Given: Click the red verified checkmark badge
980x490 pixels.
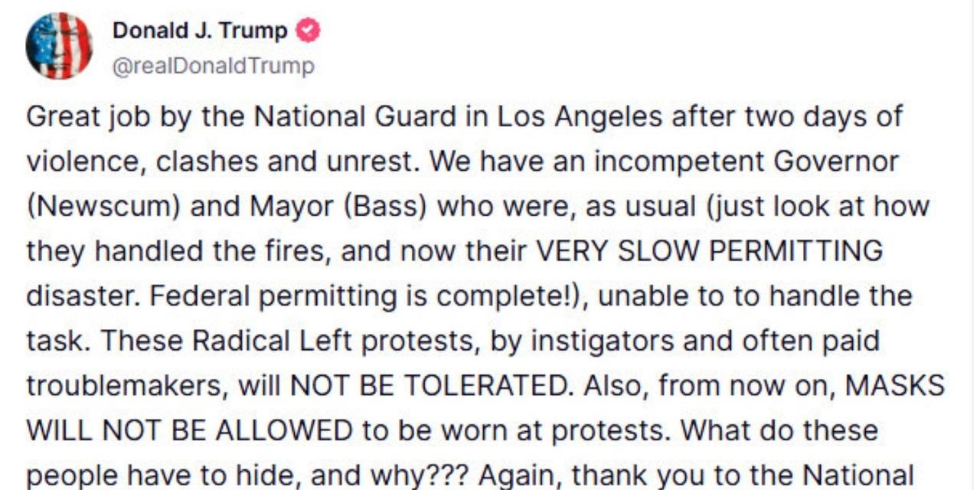Looking at the screenshot, I should [x=309, y=31].
